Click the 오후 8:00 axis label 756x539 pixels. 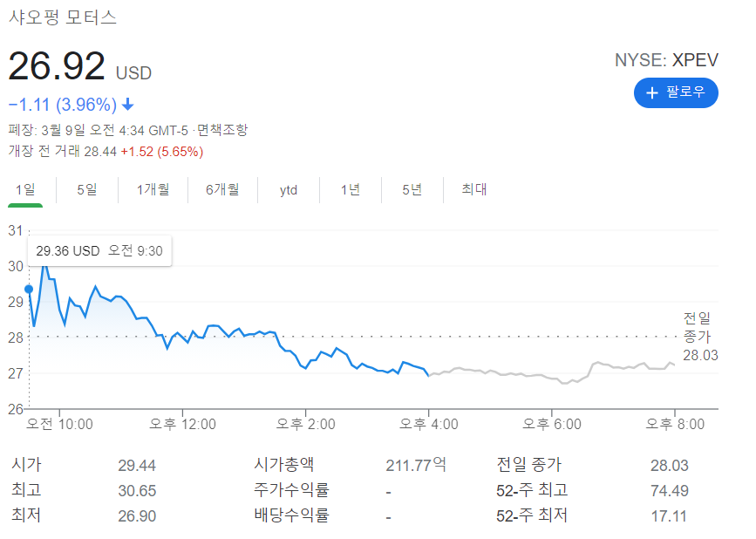click(675, 424)
